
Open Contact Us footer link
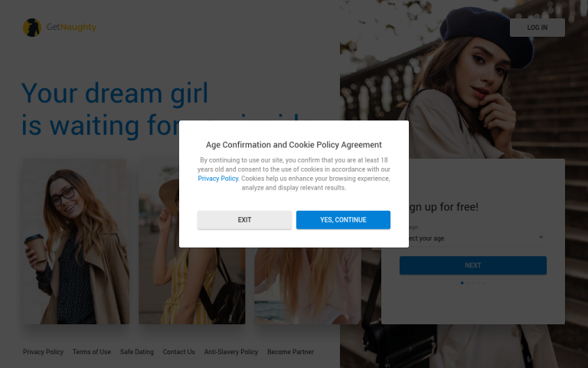coord(179,352)
